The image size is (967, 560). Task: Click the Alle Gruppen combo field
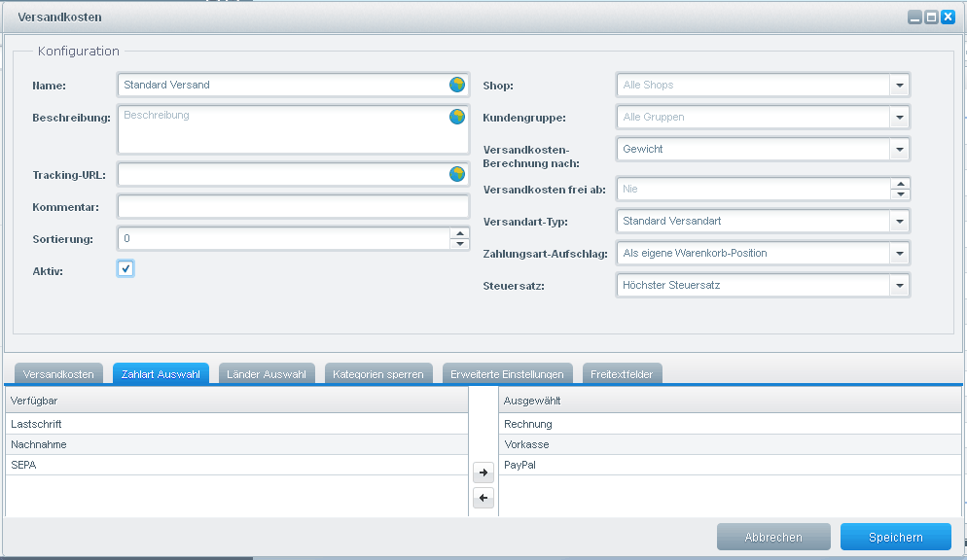pos(754,117)
